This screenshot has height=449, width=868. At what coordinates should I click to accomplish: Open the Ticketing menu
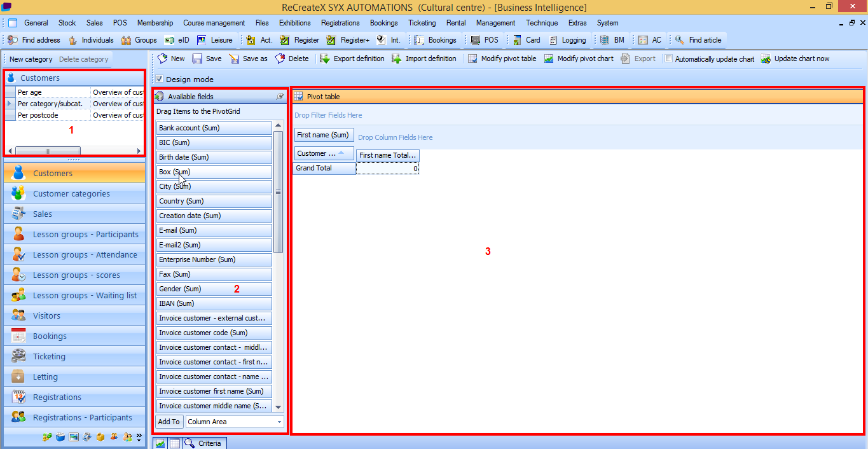(x=422, y=23)
